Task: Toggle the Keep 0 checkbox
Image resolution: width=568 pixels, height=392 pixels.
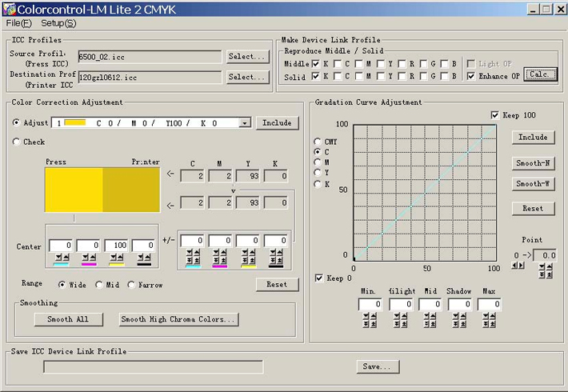Action: (x=318, y=278)
